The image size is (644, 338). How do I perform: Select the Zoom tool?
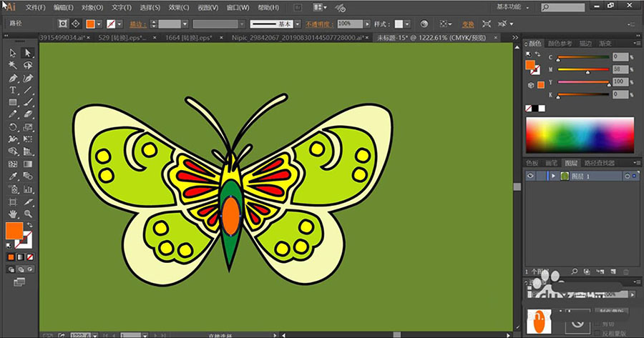(29, 213)
